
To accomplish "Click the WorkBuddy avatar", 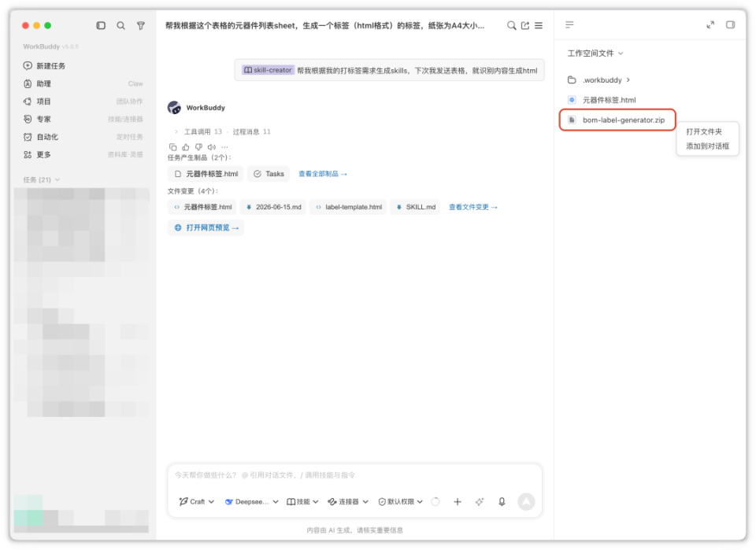I will click(174, 107).
